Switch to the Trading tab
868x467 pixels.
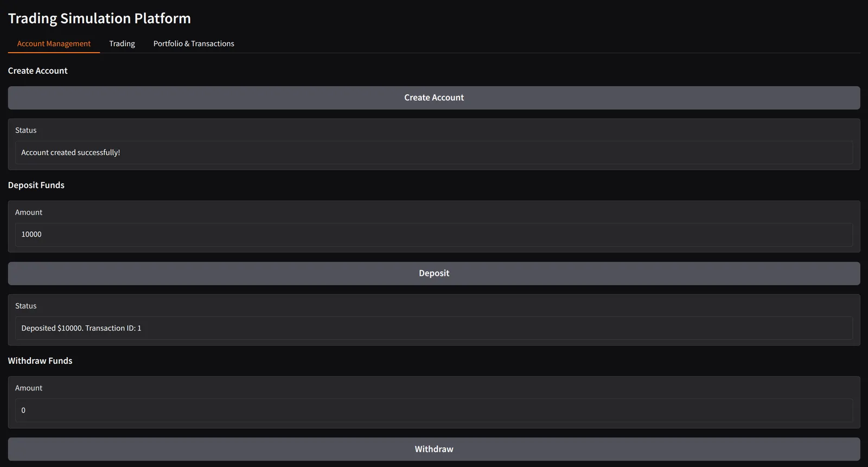pos(122,43)
